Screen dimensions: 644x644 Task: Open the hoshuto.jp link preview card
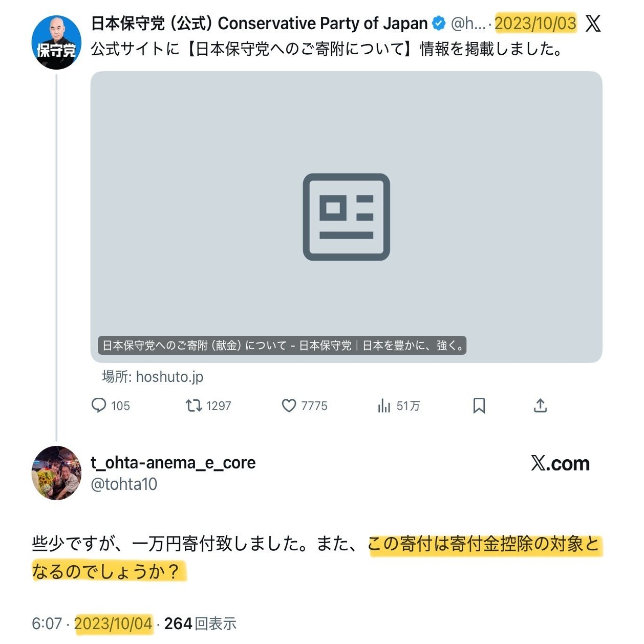[346, 215]
